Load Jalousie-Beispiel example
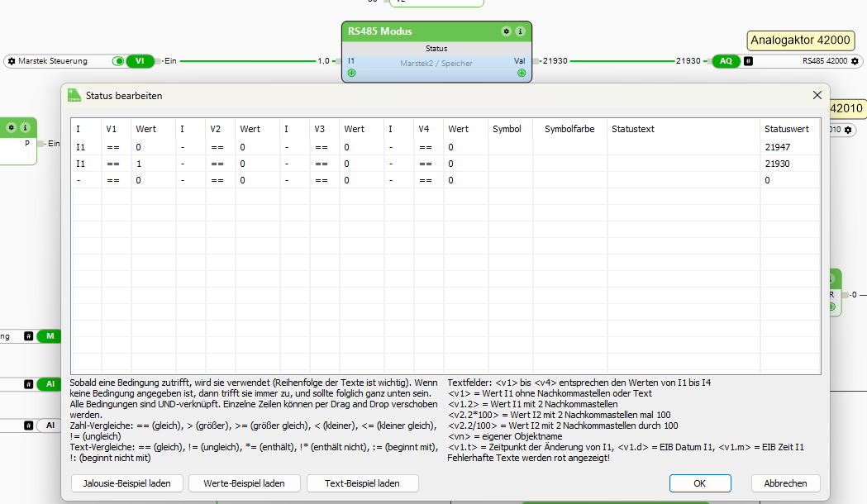Viewport: 867px width, 504px height. (x=126, y=483)
